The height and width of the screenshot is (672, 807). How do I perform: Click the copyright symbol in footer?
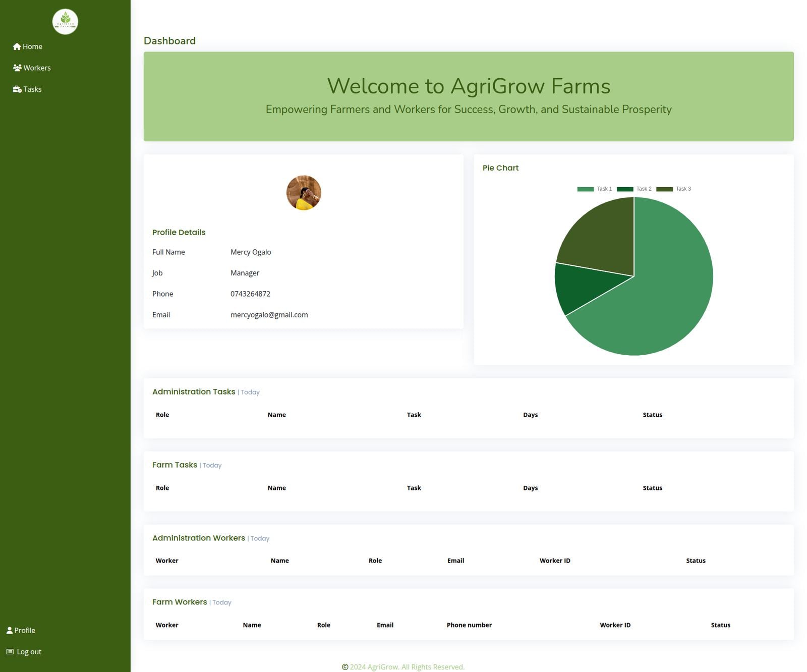pyautogui.click(x=345, y=667)
